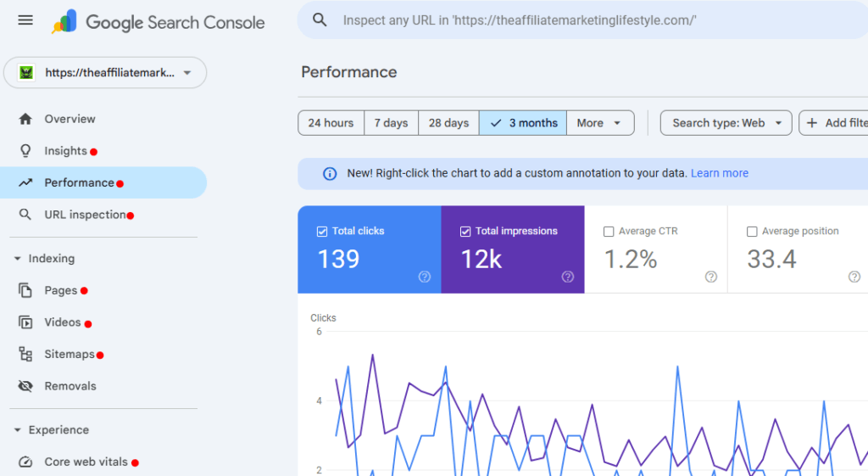Open the property selector dropdown arrow
This screenshot has height=476, width=868.
pos(187,73)
